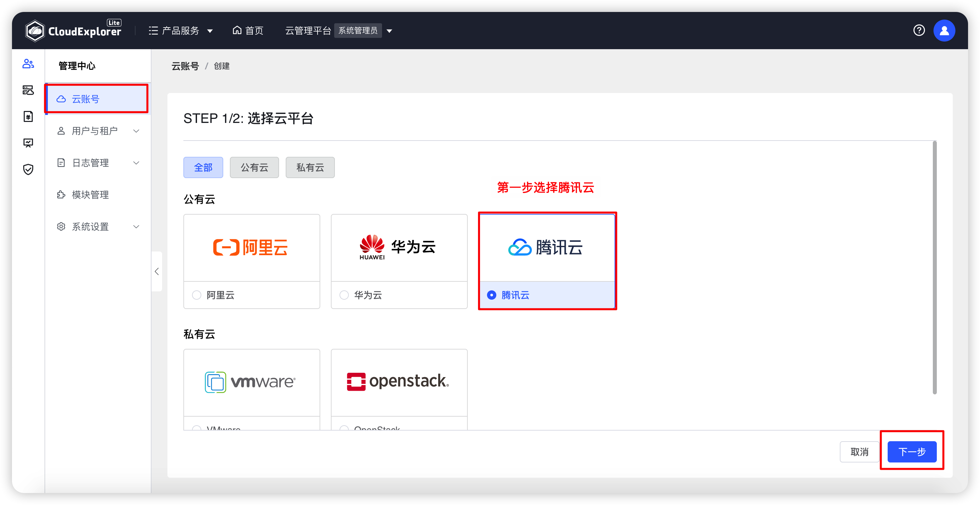
Task: Click the 云管理平台 label in header
Action: [x=308, y=31]
